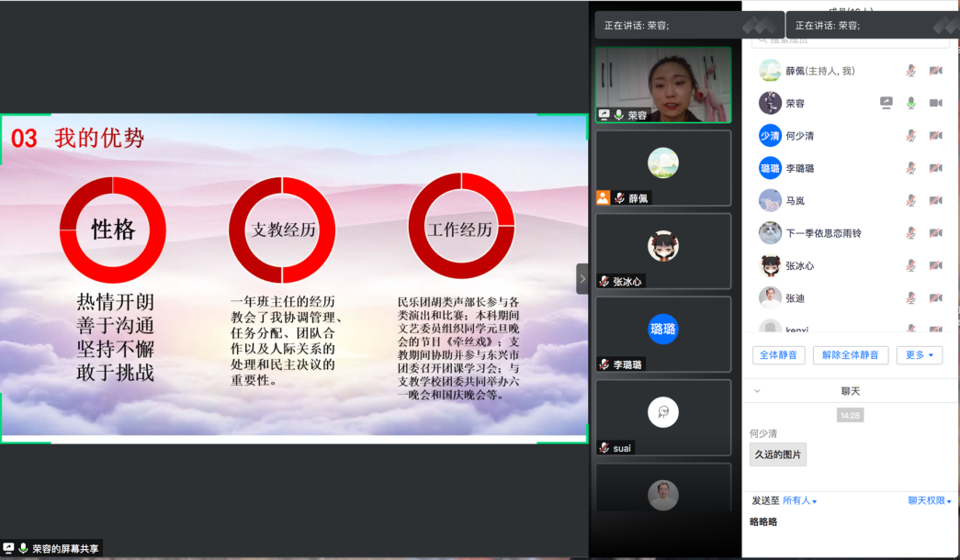Click the mic icon on 荣容's video tile
Screen dimensions: 960x560
click(x=619, y=115)
